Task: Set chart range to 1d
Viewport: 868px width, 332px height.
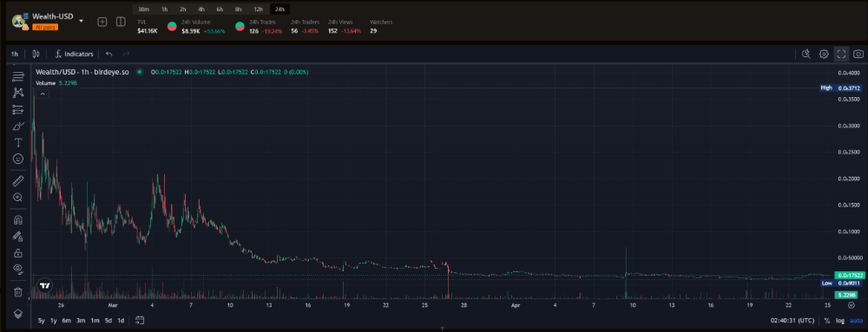Action: (121, 321)
